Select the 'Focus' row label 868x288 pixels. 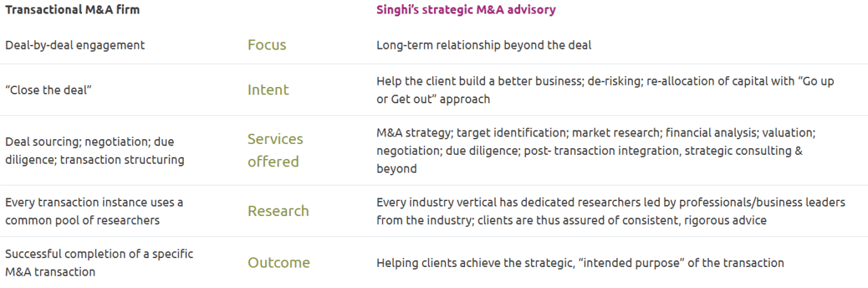(x=267, y=46)
